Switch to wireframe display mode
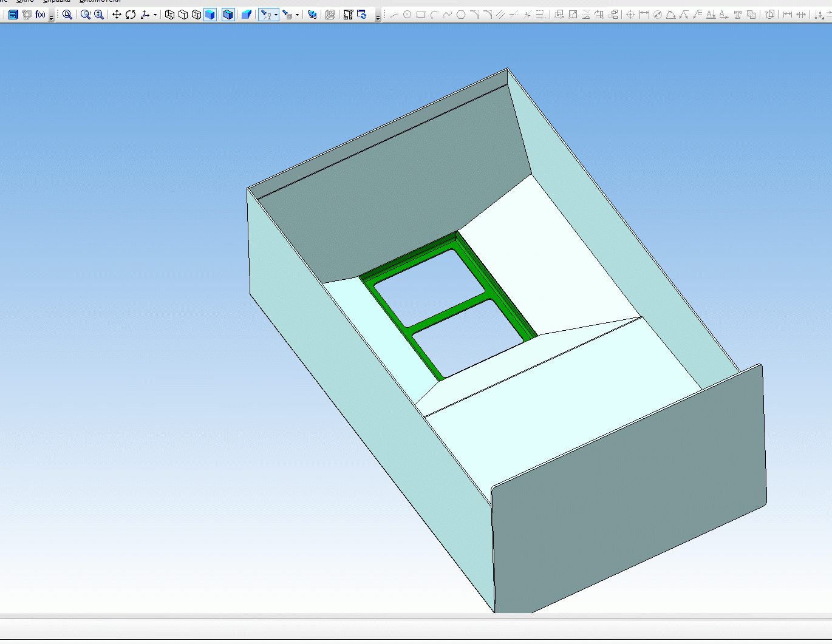The width and height of the screenshot is (832, 644). pyautogui.click(x=169, y=15)
